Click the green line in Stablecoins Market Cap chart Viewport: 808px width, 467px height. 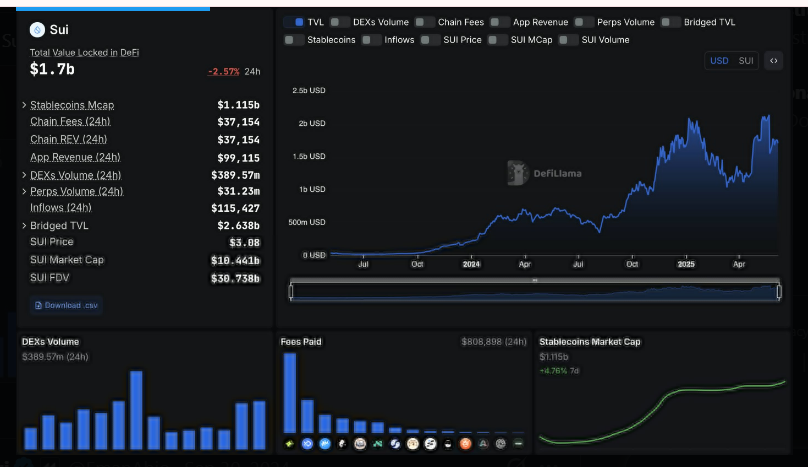click(662, 413)
